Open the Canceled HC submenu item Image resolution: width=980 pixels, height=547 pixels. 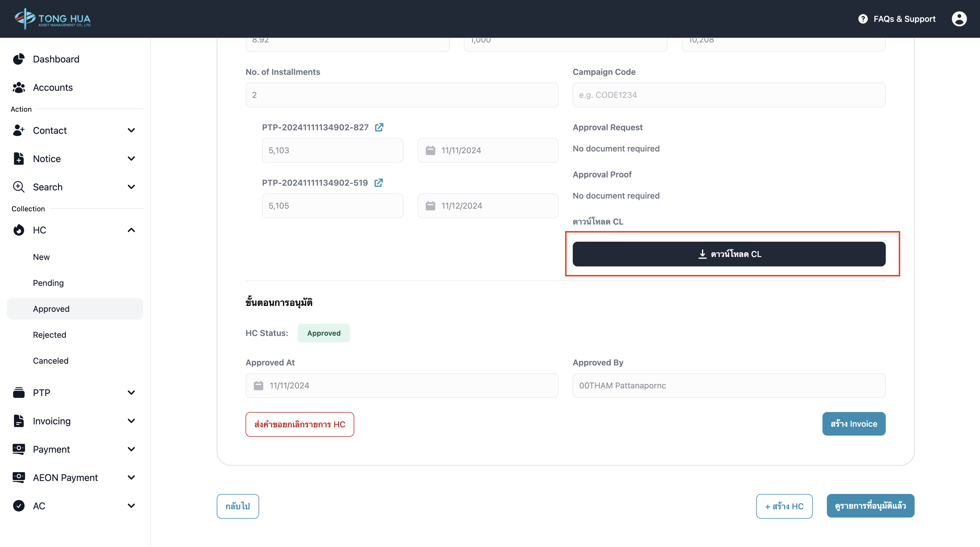[51, 360]
